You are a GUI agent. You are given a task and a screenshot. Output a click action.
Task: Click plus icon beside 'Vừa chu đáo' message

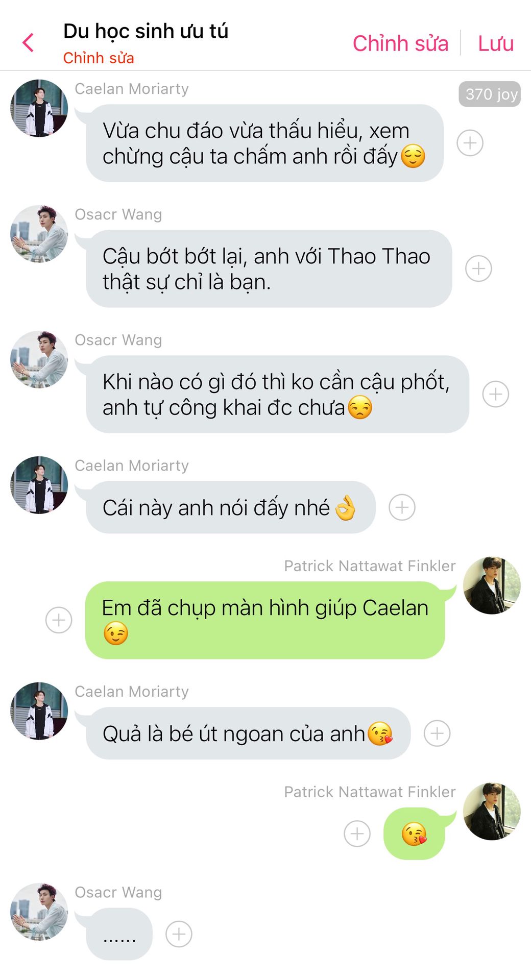[x=470, y=143]
